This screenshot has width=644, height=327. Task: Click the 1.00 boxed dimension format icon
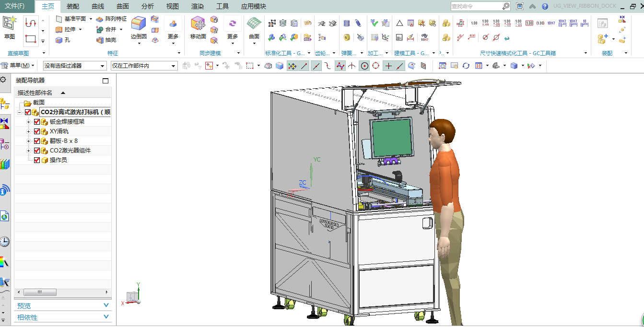click(529, 23)
